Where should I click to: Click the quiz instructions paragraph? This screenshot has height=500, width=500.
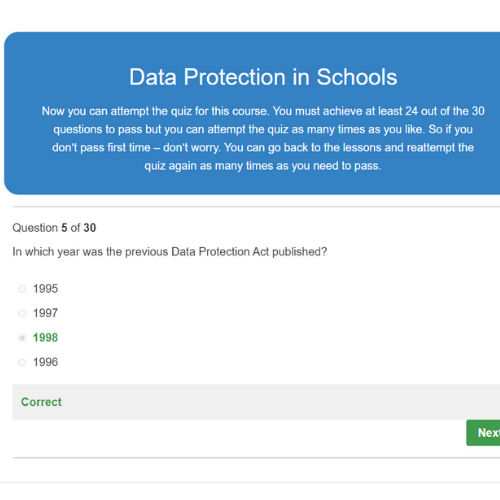click(x=263, y=138)
